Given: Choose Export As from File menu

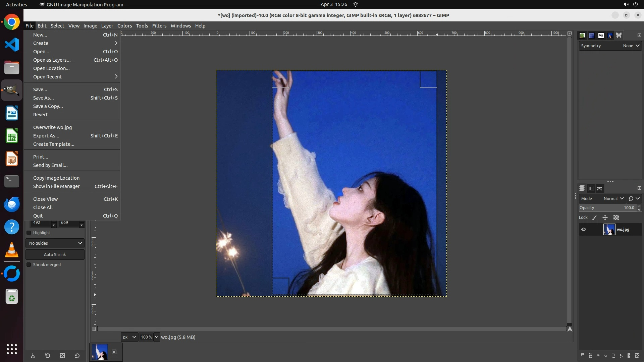Looking at the screenshot, I should 46,136.
